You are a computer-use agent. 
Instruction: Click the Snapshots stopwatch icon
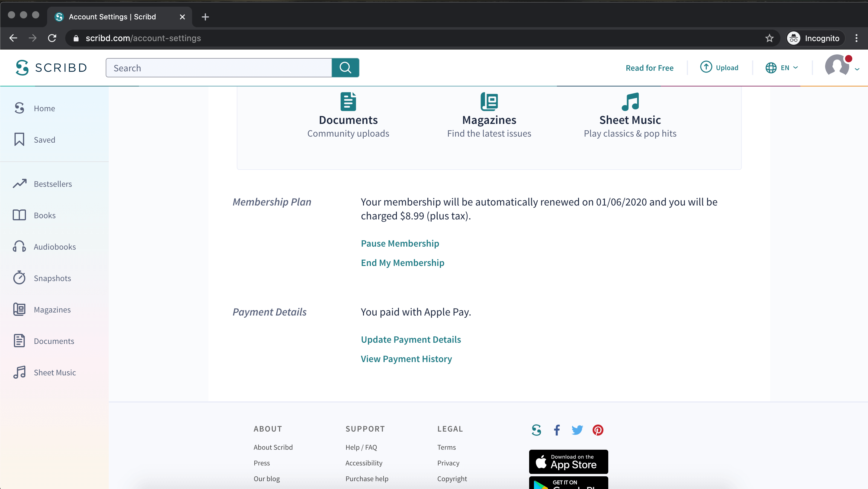pyautogui.click(x=19, y=278)
